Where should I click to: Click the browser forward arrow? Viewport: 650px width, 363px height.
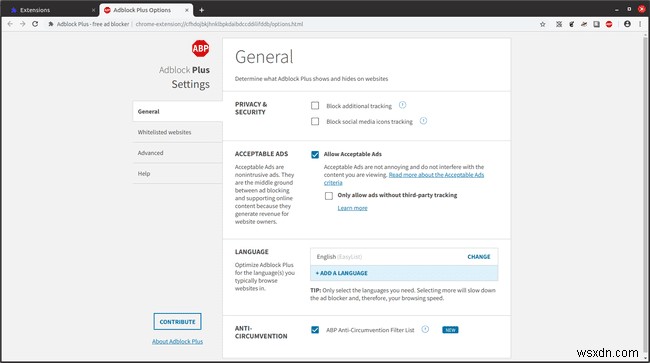coord(22,24)
